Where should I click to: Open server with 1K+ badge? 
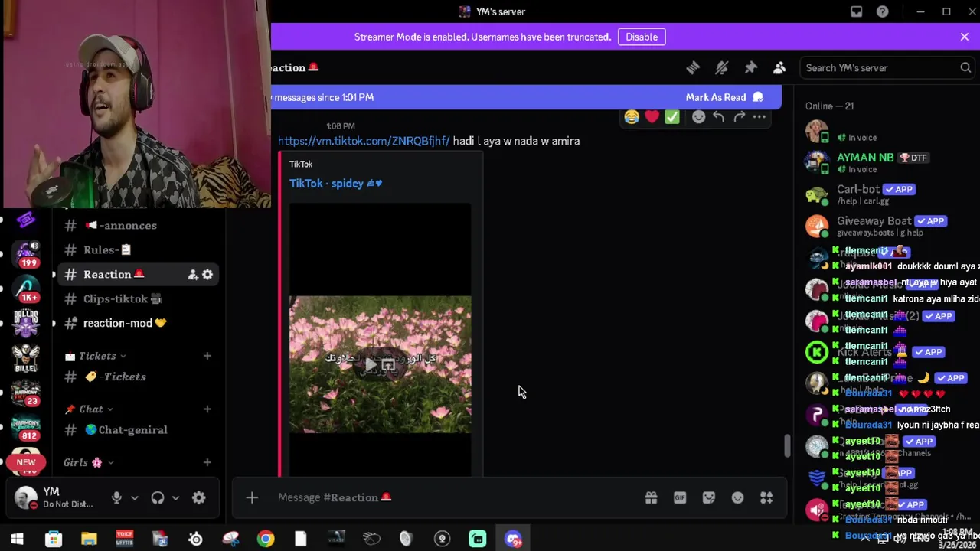point(27,289)
